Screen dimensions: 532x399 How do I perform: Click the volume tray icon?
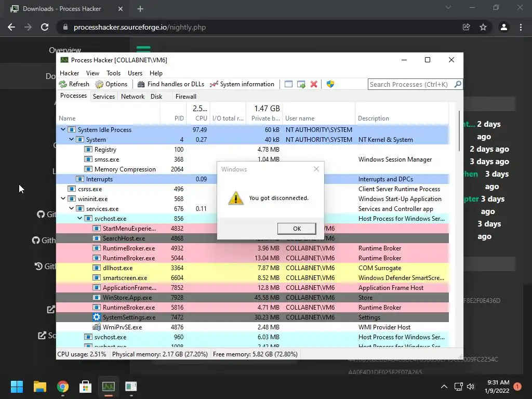pos(471,387)
